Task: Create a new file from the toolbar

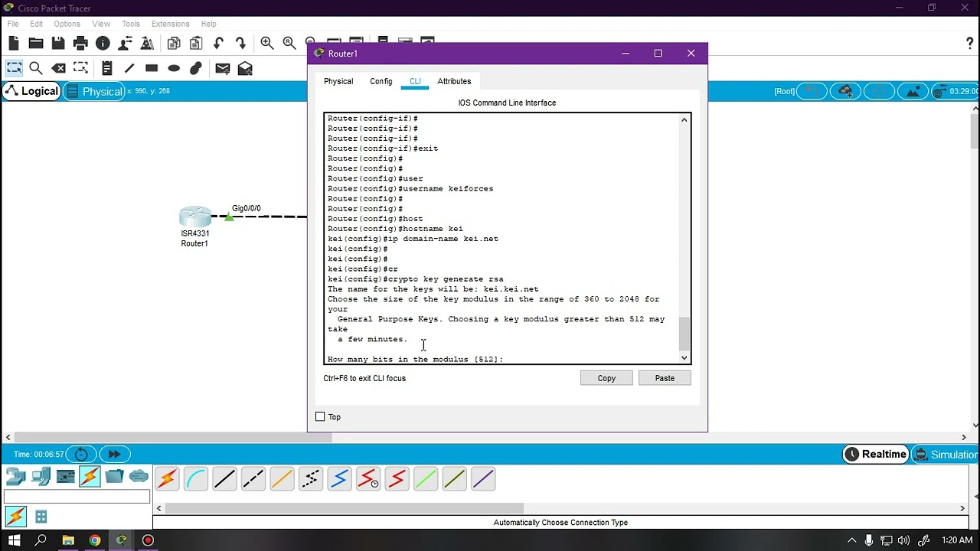Action: click(14, 44)
